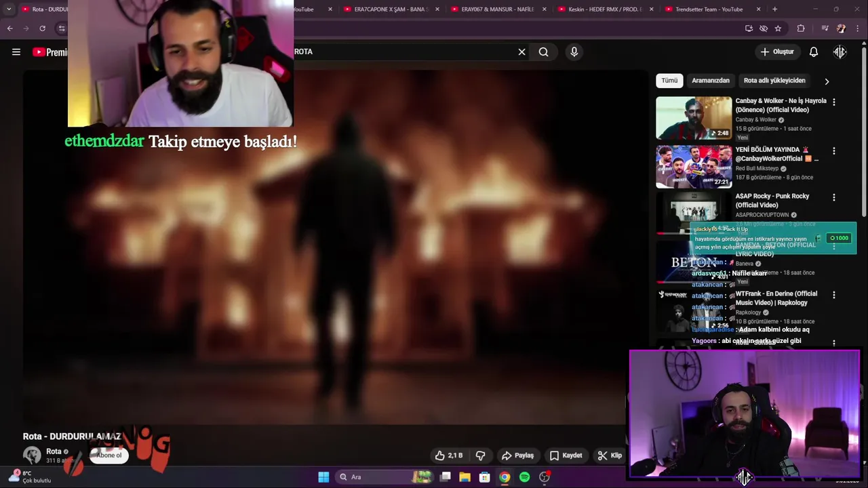Open a new browser tab
This screenshot has height=488, width=868.
click(774, 9)
